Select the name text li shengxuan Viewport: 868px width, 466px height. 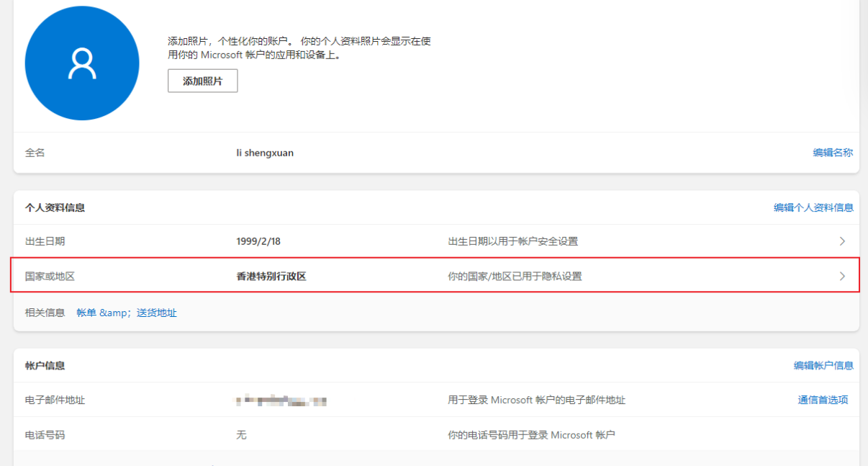pyautogui.click(x=265, y=153)
